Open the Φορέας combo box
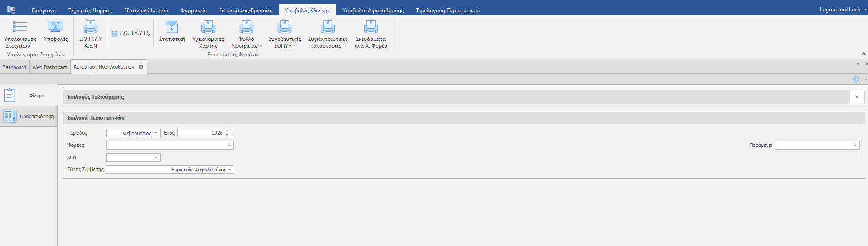 [229, 146]
